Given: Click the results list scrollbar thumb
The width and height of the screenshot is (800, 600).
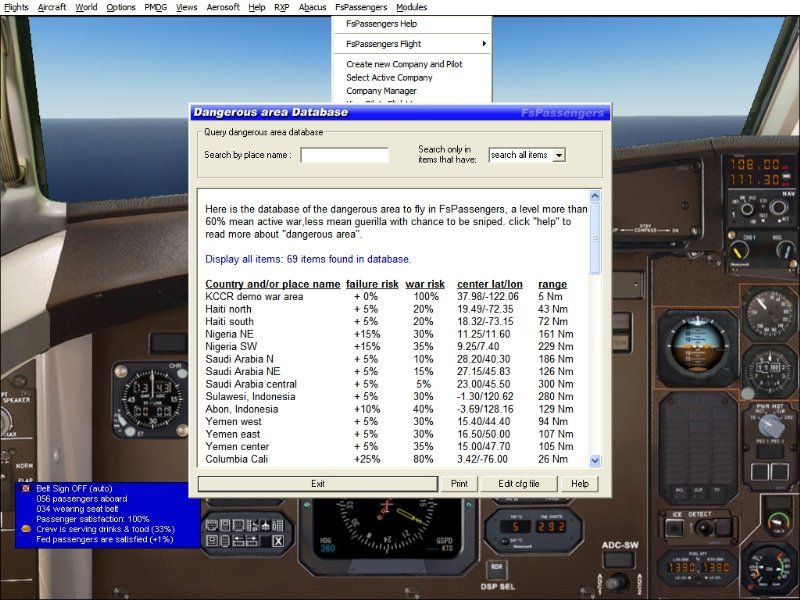Looking at the screenshot, I should [595, 238].
